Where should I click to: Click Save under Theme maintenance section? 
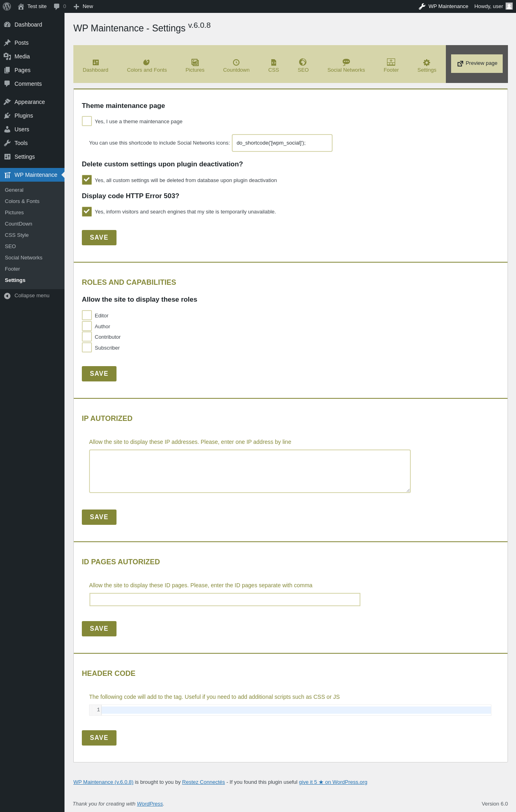pyautogui.click(x=99, y=238)
